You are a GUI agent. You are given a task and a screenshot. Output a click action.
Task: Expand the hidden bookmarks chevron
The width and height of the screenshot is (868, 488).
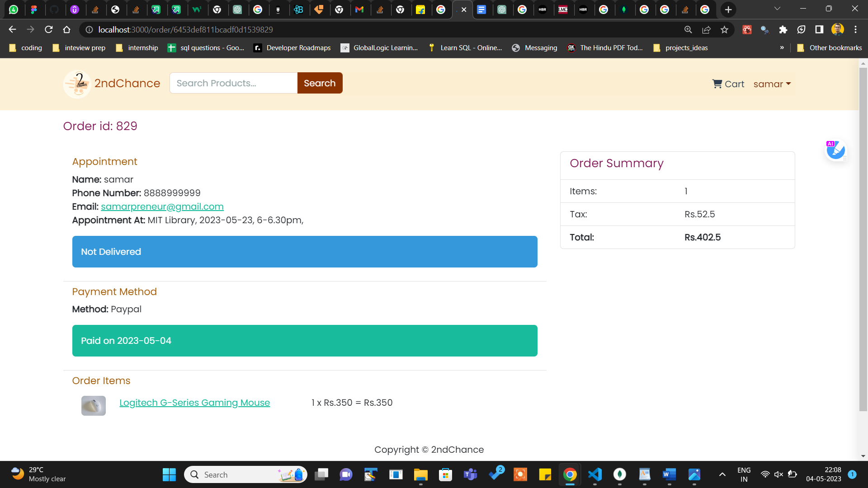782,47
